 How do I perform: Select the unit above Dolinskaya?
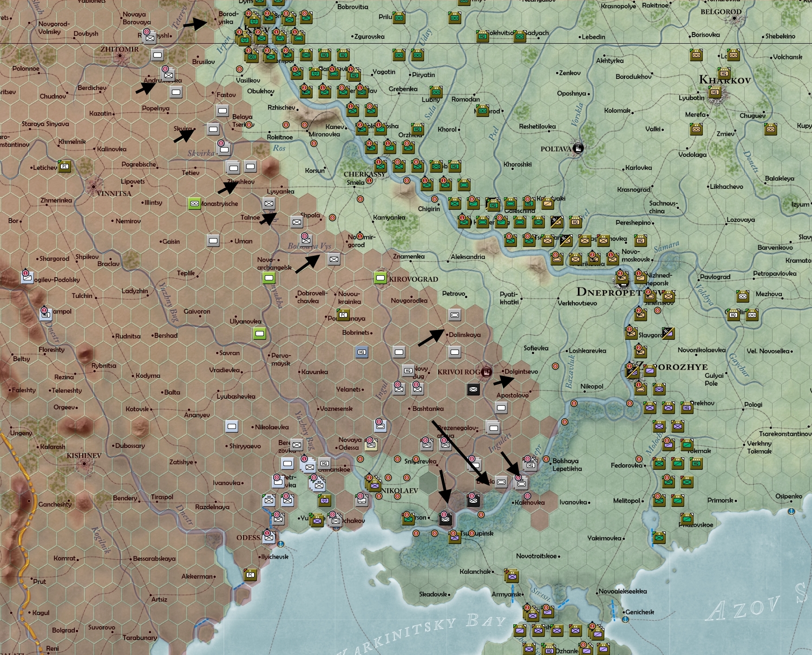(455, 315)
